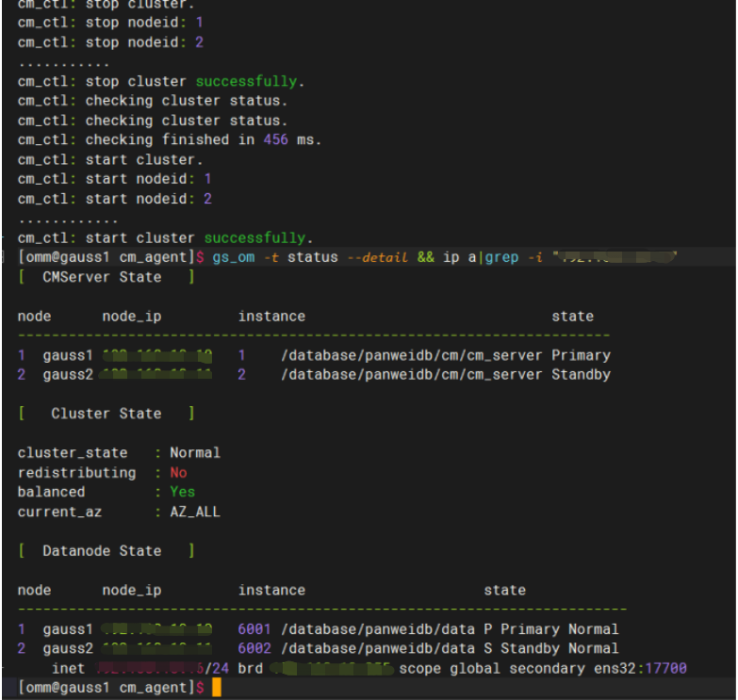Click 'instance' column header in CMServer table

pyautogui.click(x=271, y=317)
